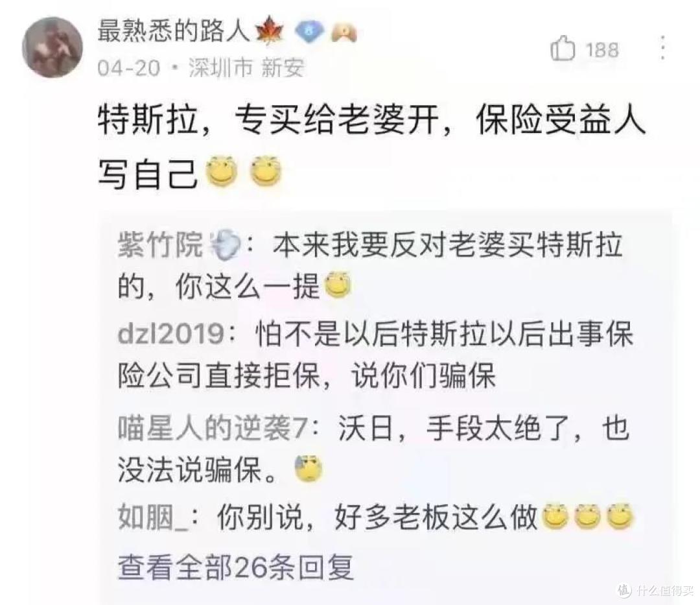Screen dimensions: 700x605
Task: Open replier dzl2019 profile
Action: [171, 334]
